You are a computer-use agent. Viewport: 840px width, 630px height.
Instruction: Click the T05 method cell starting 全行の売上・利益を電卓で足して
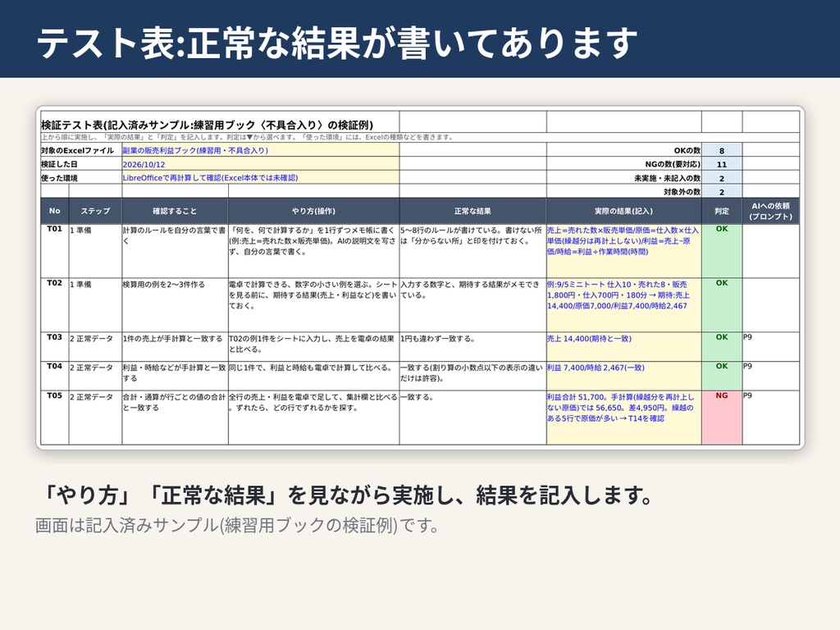(x=313, y=418)
